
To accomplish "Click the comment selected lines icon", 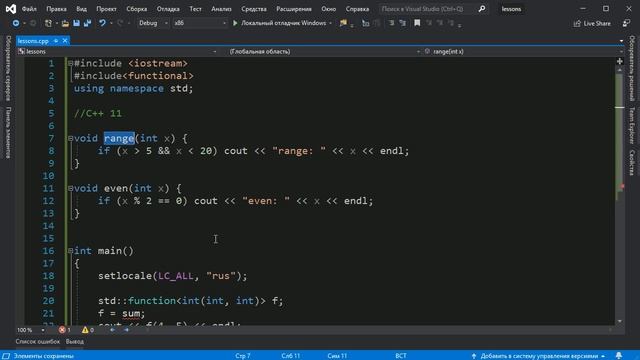I will [391, 23].
